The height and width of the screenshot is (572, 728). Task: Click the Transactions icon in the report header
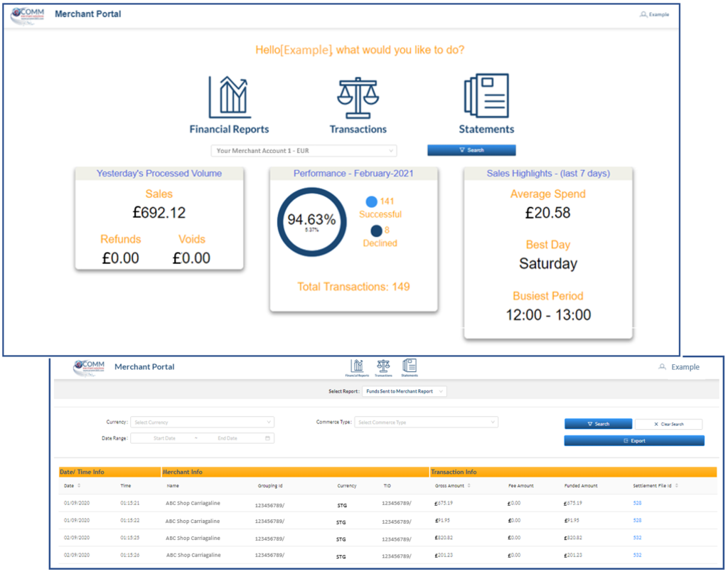point(382,365)
